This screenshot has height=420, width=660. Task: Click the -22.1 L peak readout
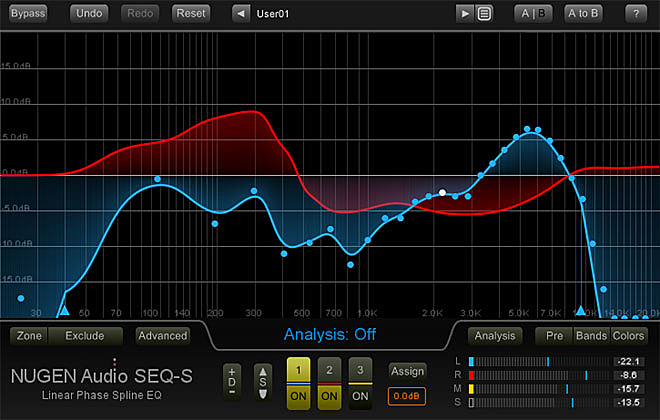click(x=629, y=361)
